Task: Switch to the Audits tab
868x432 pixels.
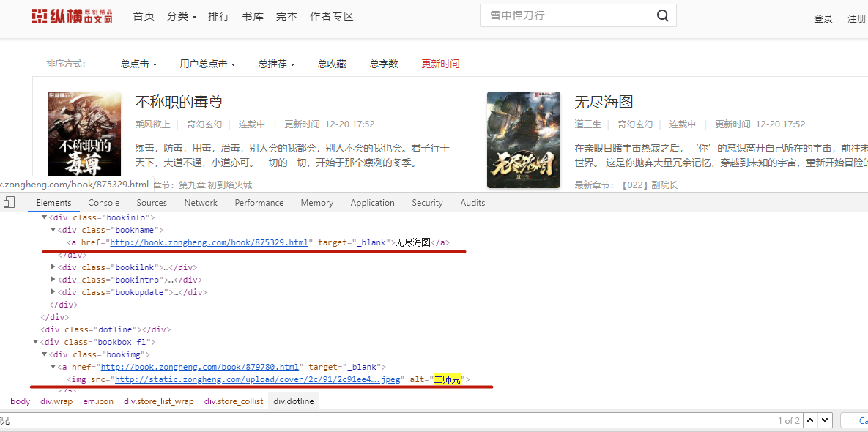Action: [x=472, y=203]
